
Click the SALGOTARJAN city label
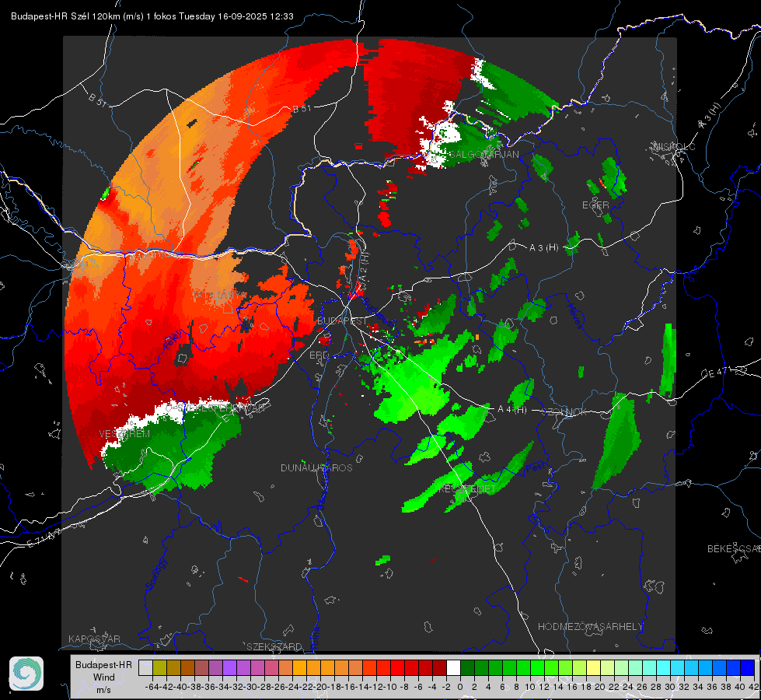(x=483, y=155)
